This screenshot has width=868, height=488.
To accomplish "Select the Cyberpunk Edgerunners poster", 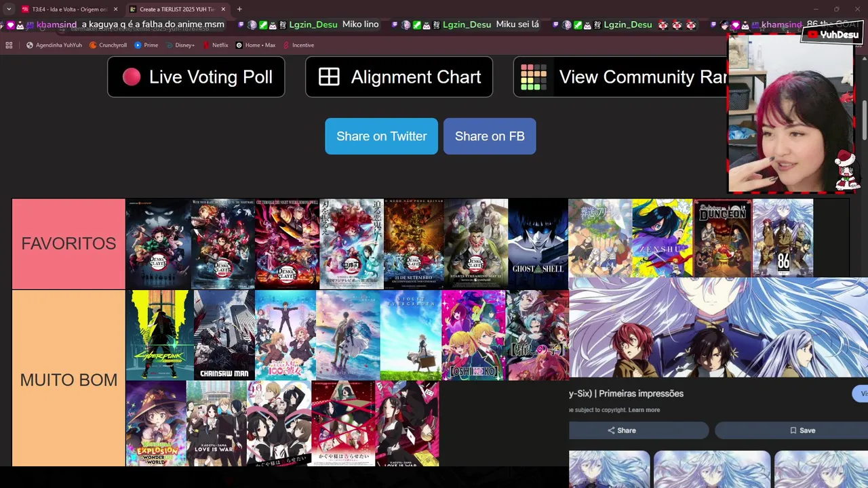I will pyautogui.click(x=159, y=335).
